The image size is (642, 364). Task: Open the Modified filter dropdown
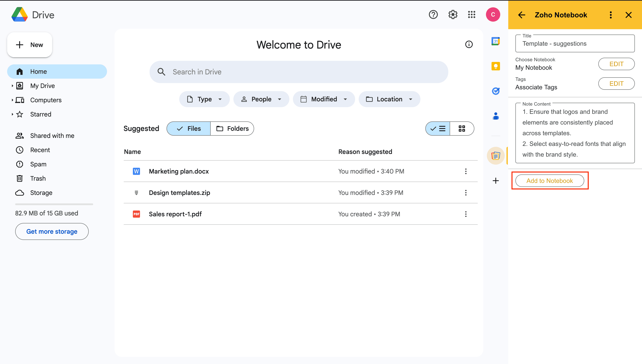(324, 99)
